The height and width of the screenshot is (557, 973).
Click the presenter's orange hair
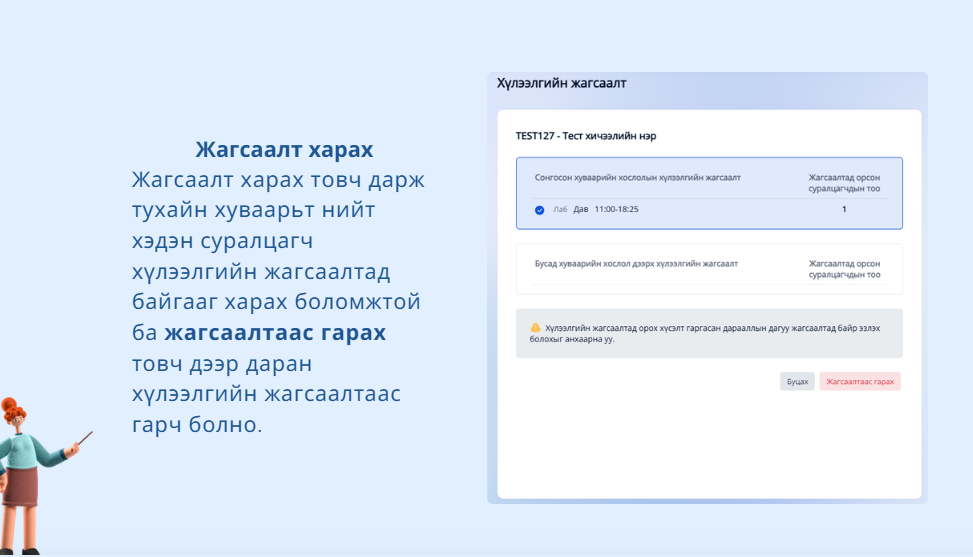[15, 410]
